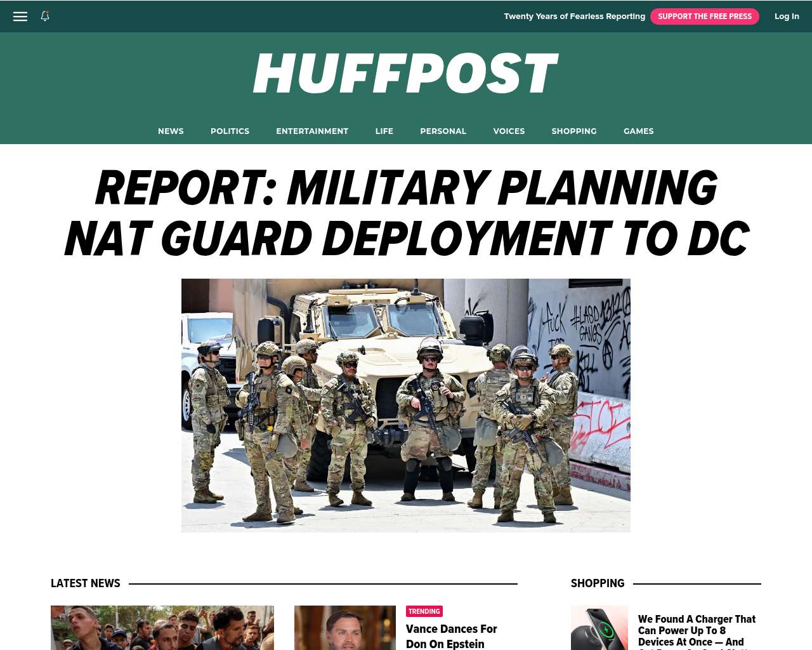This screenshot has height=650, width=812.
Task: Click the Shopping section heading
Action: point(598,583)
